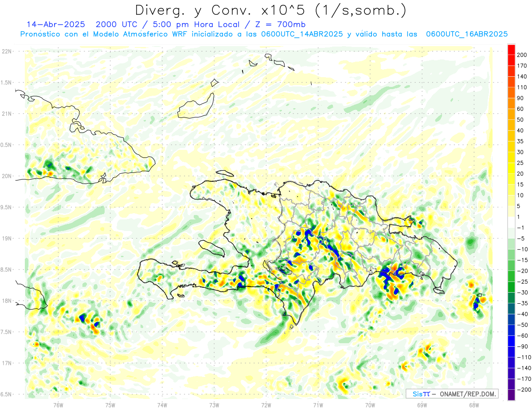This screenshot has height=411, width=532.
Task: Click the '68W' longitude label
Action: coord(474,405)
